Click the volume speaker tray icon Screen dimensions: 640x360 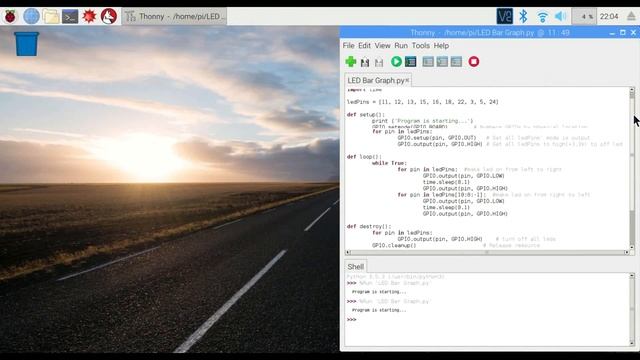[x=560, y=16]
